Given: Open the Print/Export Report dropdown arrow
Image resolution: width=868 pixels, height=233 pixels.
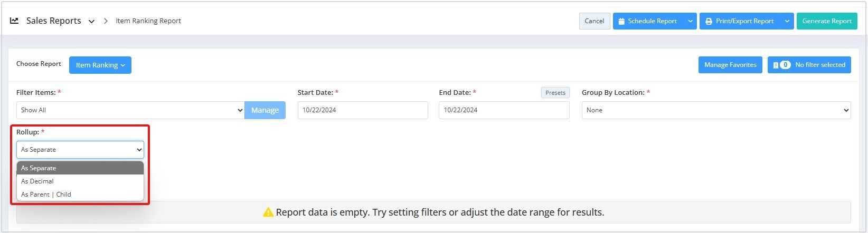Looking at the screenshot, I should [x=787, y=21].
